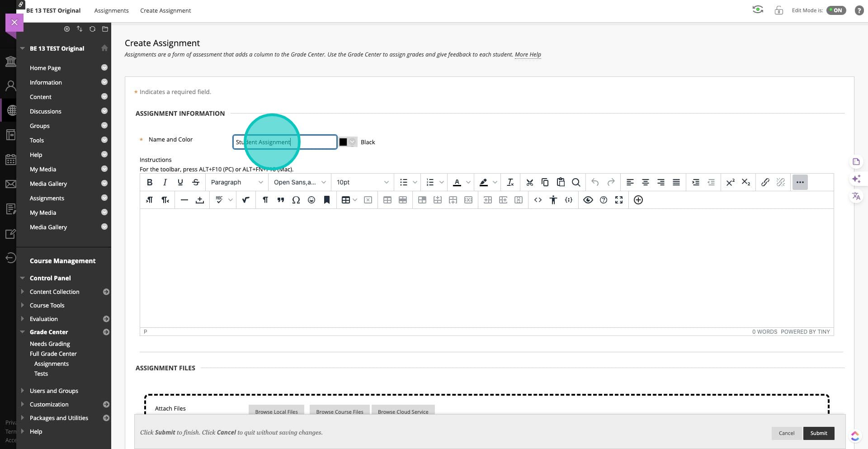
Task: Click the fullscreen editor icon
Action: (x=619, y=200)
